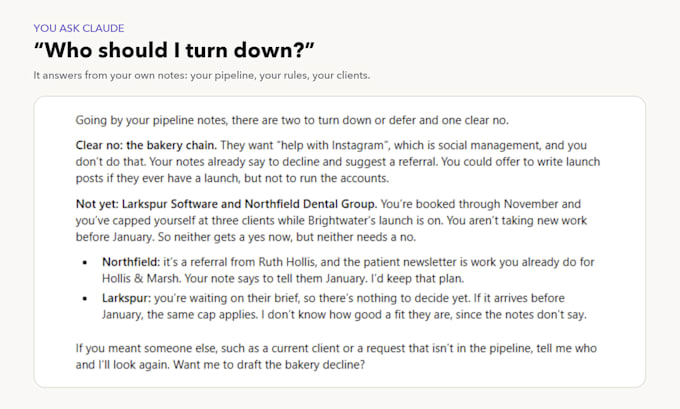This screenshot has width=680, height=409.
Task: Click the "If you meant someone else" line
Action: coord(336,348)
